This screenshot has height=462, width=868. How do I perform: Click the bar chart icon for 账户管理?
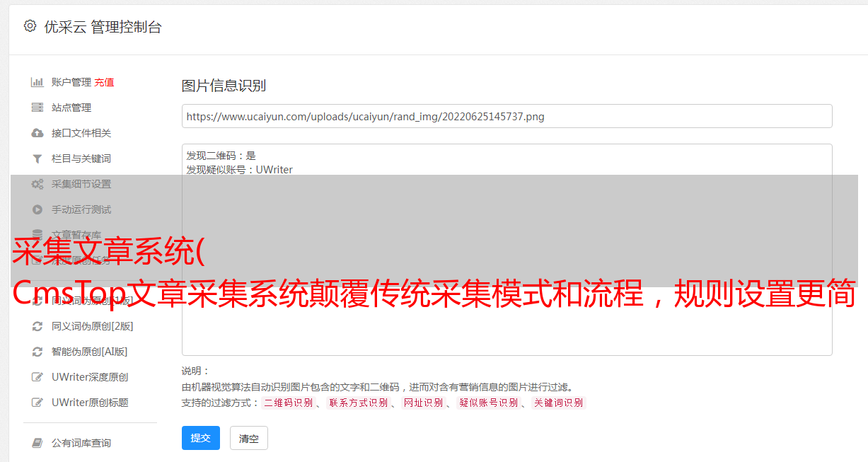point(37,82)
